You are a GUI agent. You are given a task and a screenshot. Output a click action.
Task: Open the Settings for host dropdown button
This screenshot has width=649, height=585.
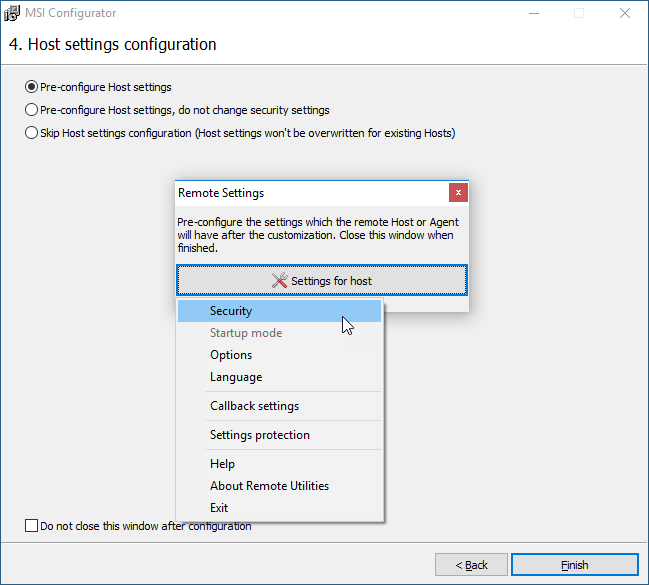(321, 281)
